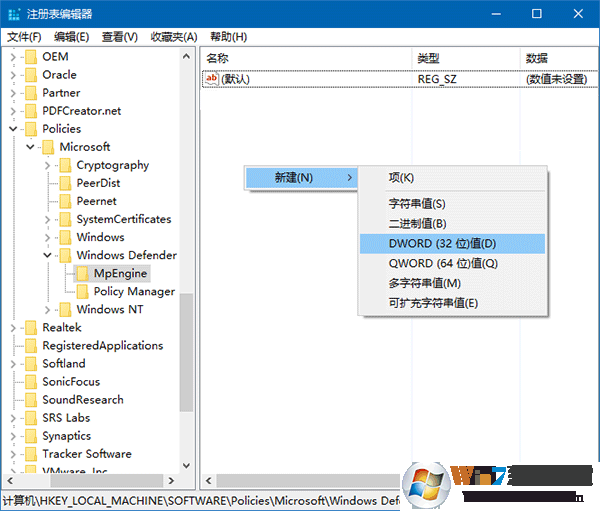
Task: Click the PeerDist folder icon
Action: click(65, 183)
